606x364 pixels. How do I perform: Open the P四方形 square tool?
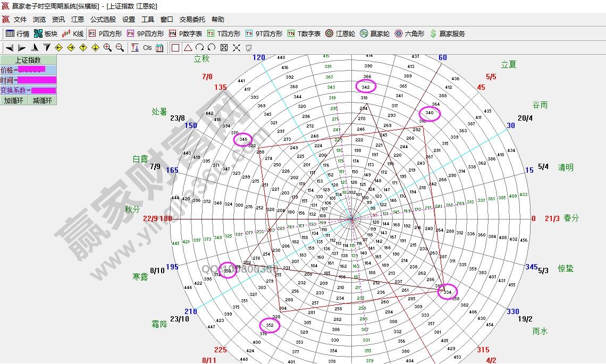(x=105, y=33)
